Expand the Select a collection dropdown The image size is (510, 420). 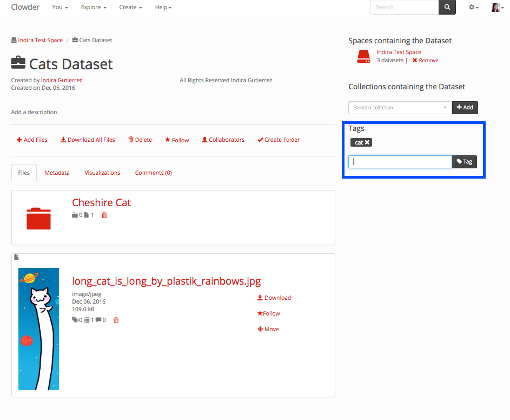[x=400, y=108]
